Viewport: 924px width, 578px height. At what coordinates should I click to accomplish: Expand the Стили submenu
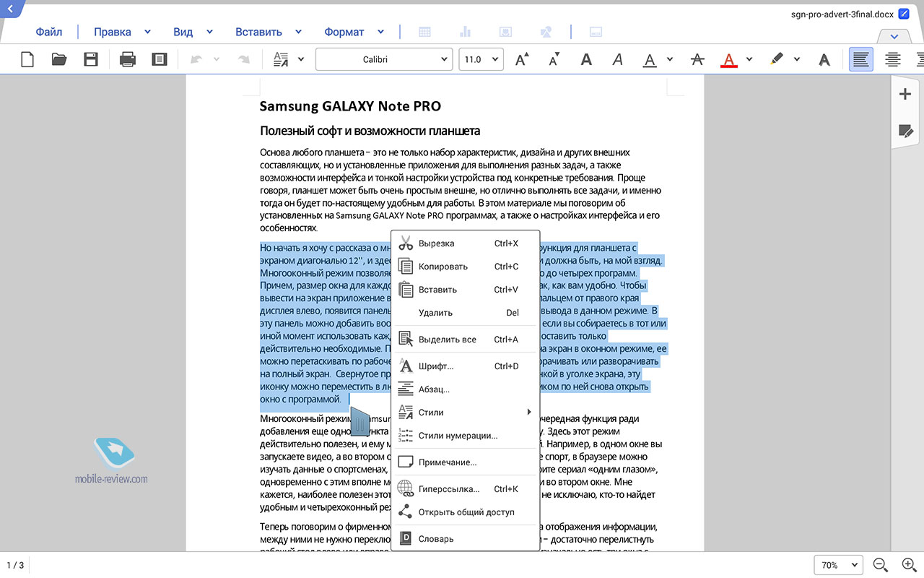pyautogui.click(x=466, y=413)
